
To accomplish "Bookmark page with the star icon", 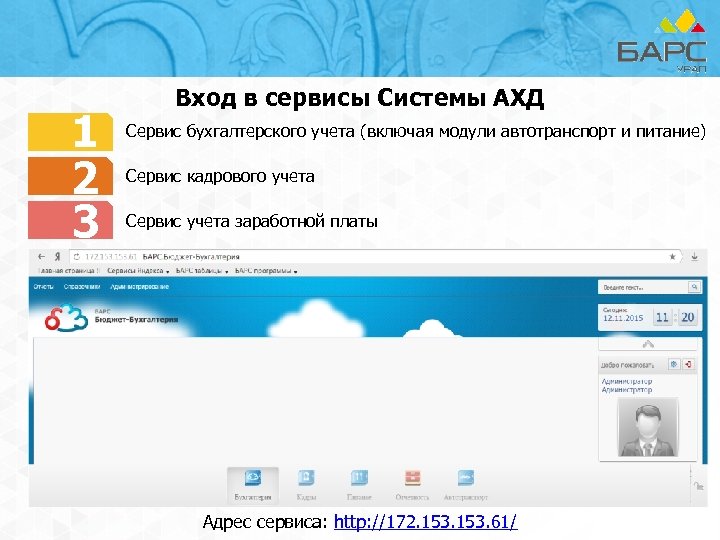I will 672,257.
